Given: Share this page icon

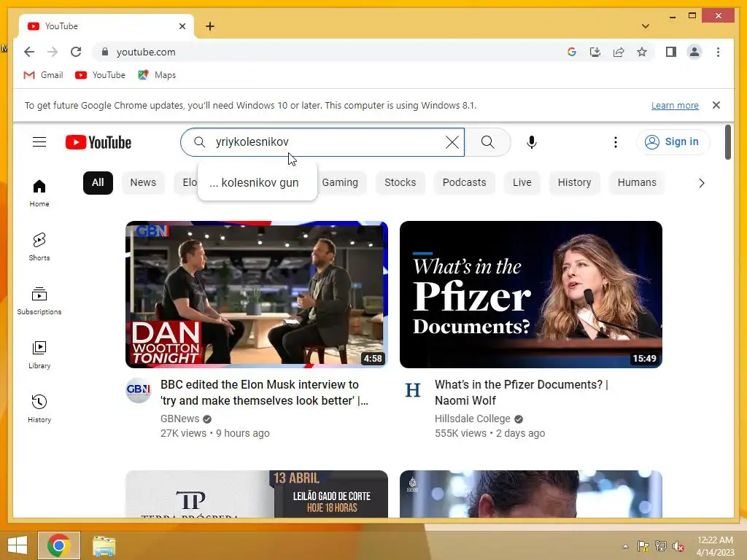Looking at the screenshot, I should [x=619, y=52].
